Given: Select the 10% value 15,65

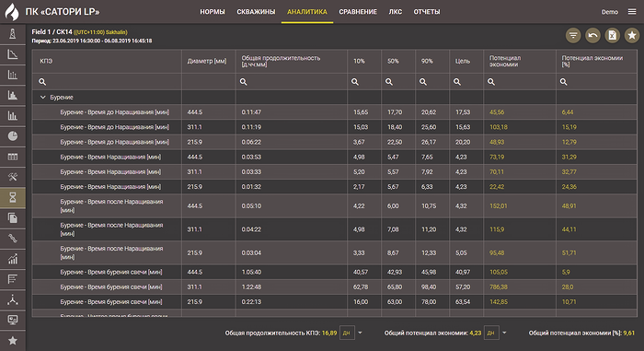Looking at the screenshot, I should click(361, 111).
